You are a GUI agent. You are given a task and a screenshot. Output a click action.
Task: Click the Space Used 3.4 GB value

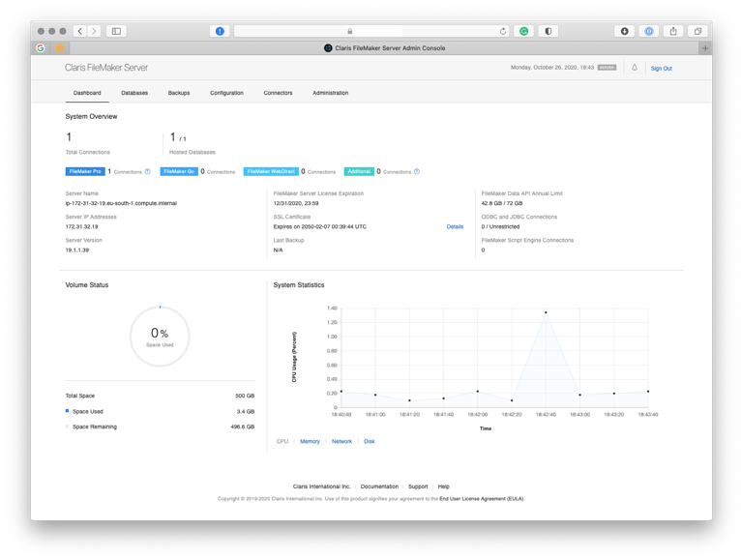tap(246, 412)
